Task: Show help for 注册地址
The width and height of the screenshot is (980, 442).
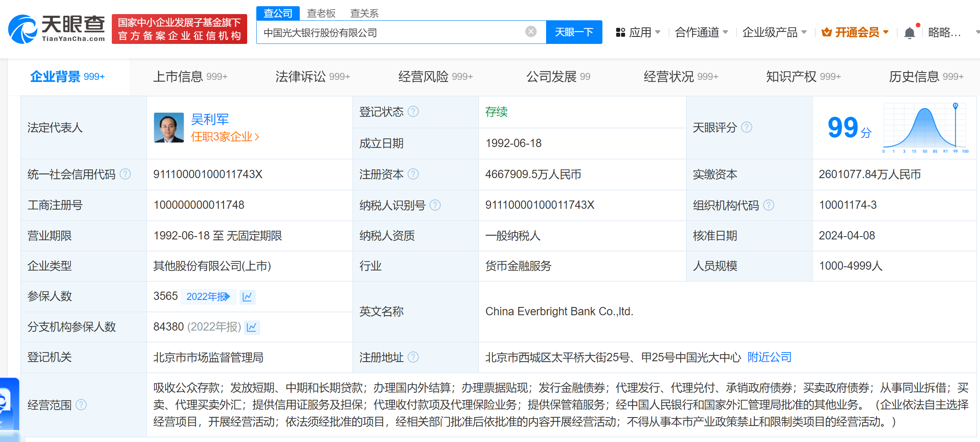Action: click(x=413, y=357)
